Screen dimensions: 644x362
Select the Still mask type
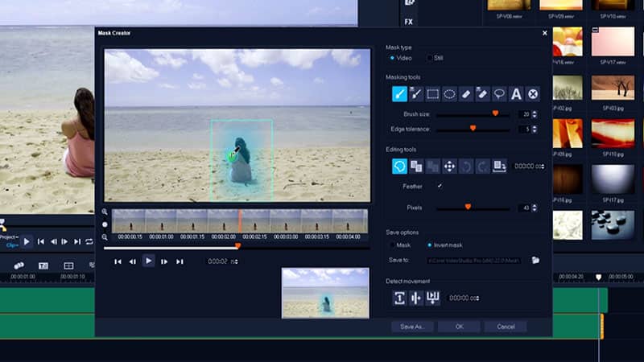(x=429, y=58)
